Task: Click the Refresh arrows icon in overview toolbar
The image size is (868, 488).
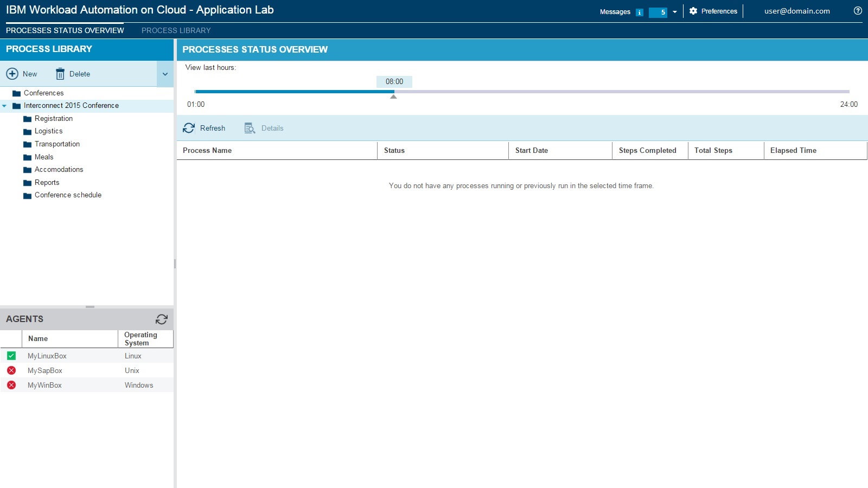Action: click(x=189, y=128)
